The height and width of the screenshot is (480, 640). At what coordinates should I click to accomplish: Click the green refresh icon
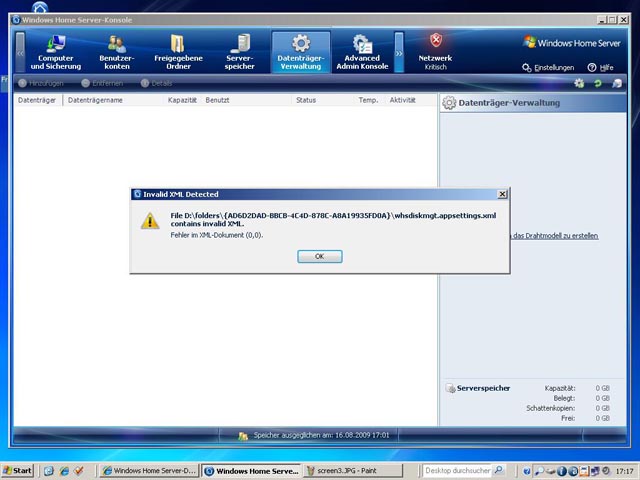click(598, 83)
